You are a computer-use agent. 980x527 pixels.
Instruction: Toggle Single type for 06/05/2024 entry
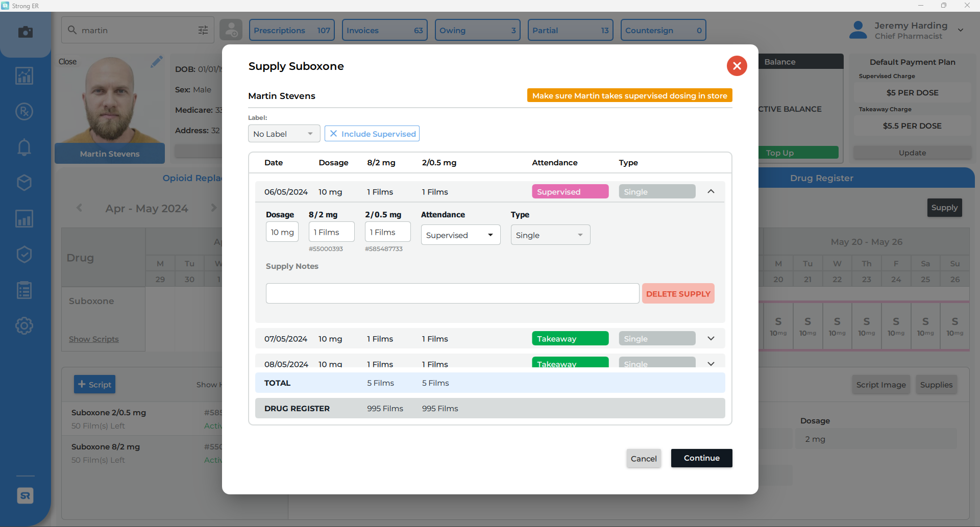click(x=657, y=191)
